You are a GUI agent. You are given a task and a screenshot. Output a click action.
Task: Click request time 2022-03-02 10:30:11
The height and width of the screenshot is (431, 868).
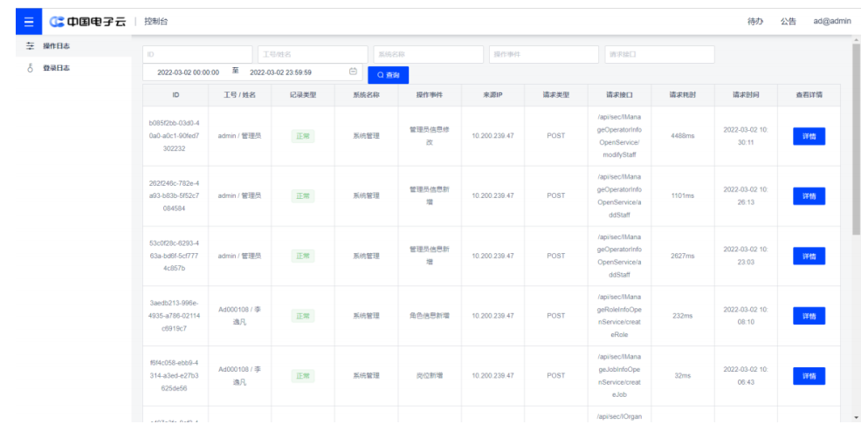tap(746, 135)
